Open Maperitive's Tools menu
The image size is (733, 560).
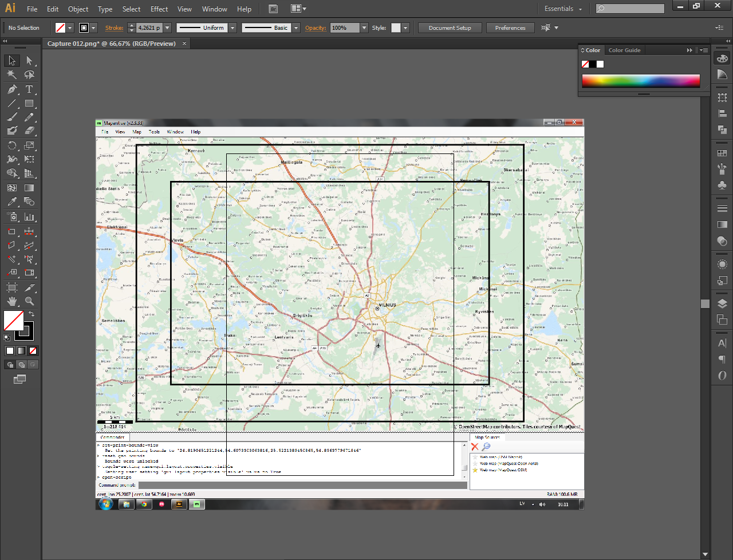(x=153, y=132)
